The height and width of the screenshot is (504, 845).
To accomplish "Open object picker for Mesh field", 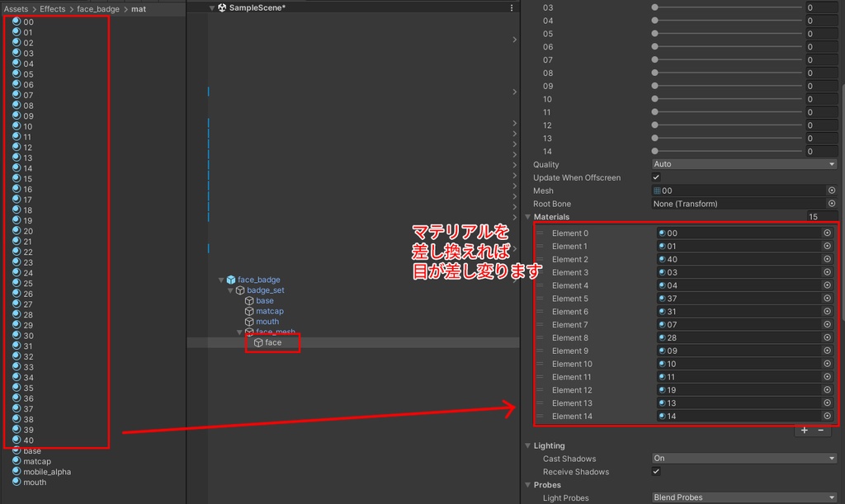I will [832, 191].
